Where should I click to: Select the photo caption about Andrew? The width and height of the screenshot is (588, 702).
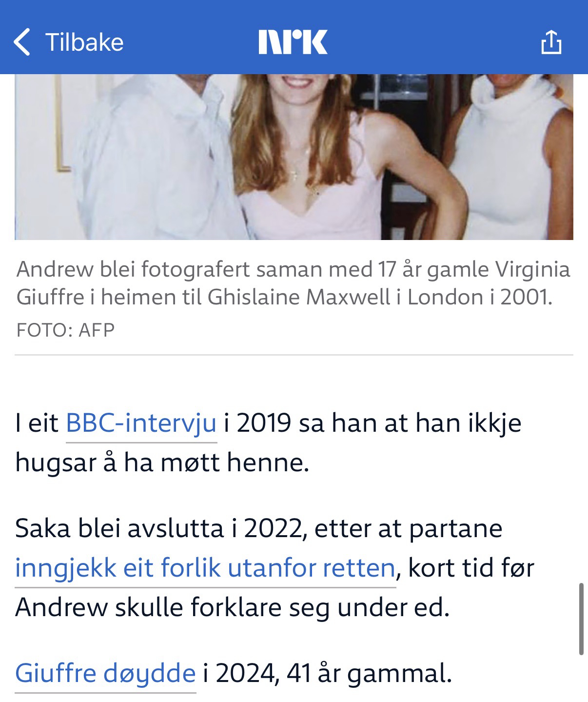294,283
